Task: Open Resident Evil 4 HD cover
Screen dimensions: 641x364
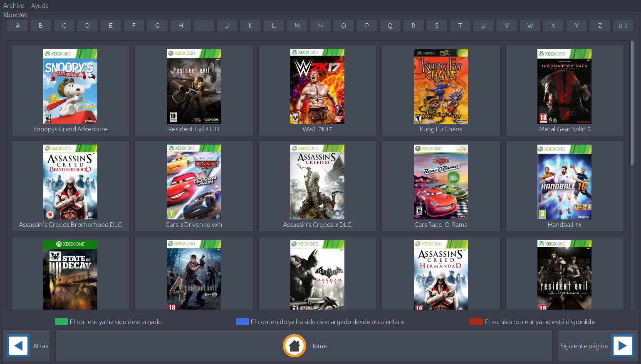Action: (194, 86)
